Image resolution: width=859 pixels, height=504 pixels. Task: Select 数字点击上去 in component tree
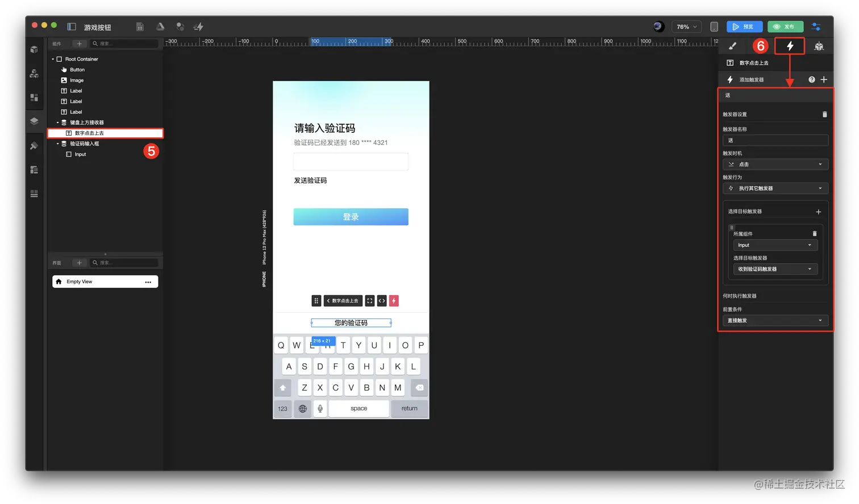pos(106,133)
